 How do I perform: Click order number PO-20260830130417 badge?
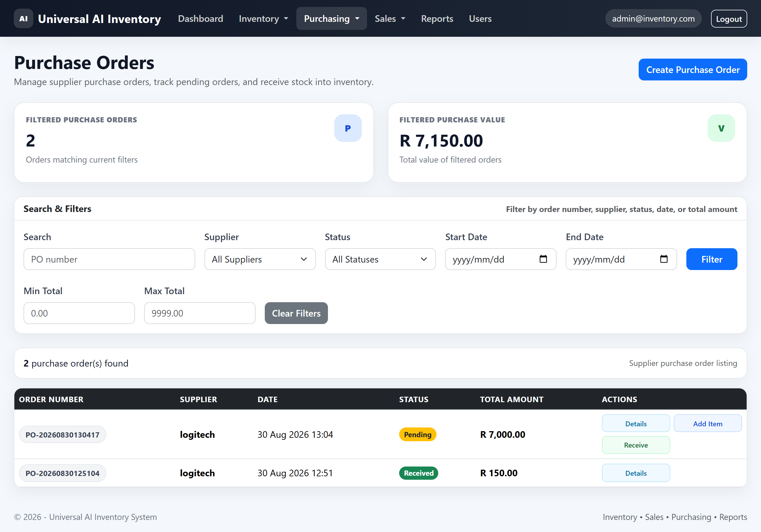point(62,435)
